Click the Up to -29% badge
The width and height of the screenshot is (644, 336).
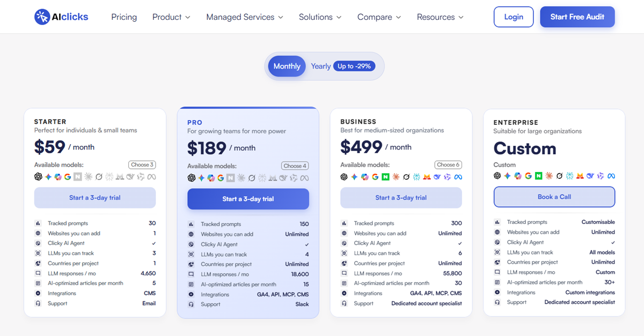[354, 66]
